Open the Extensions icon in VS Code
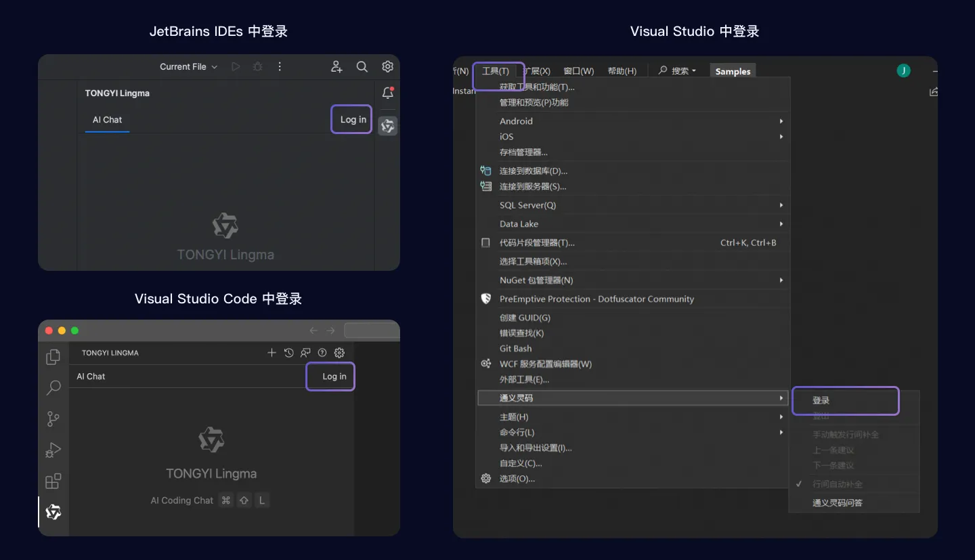The width and height of the screenshot is (975, 560). click(53, 481)
